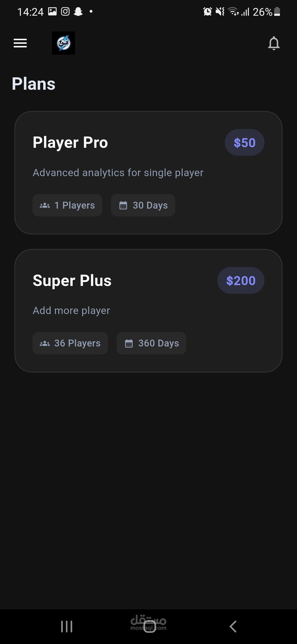Screen dimensions: 297x644
Task: Tap the calendar icon beside 360 Days
Action: [x=129, y=343]
